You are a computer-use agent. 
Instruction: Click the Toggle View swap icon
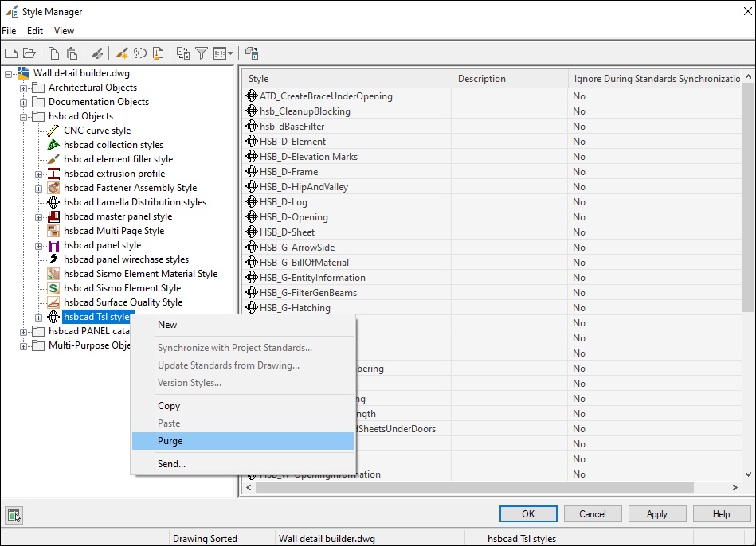click(182, 53)
